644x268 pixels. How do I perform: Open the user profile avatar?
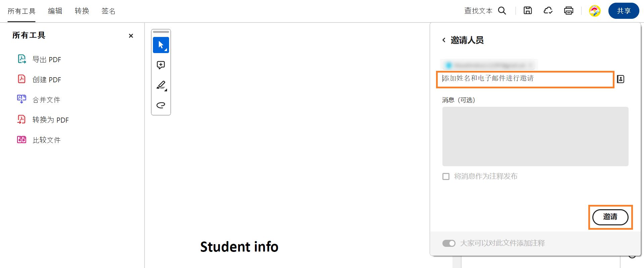point(595,11)
